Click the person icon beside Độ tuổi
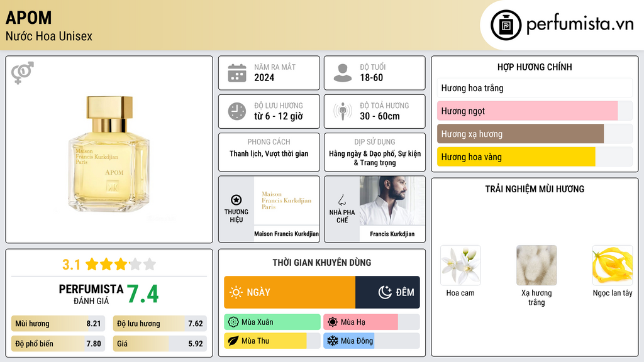The width and height of the screenshot is (644, 362). point(343,73)
